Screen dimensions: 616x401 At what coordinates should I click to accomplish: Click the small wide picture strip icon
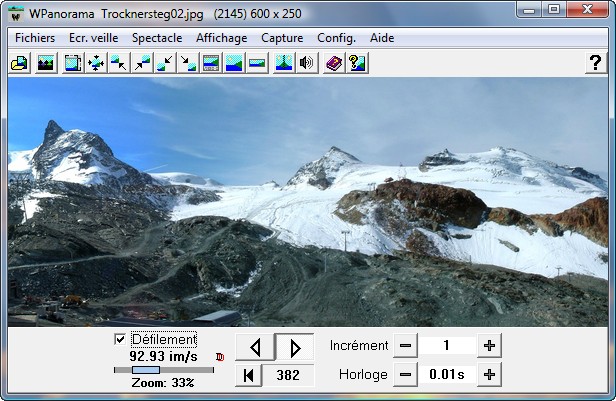point(257,63)
